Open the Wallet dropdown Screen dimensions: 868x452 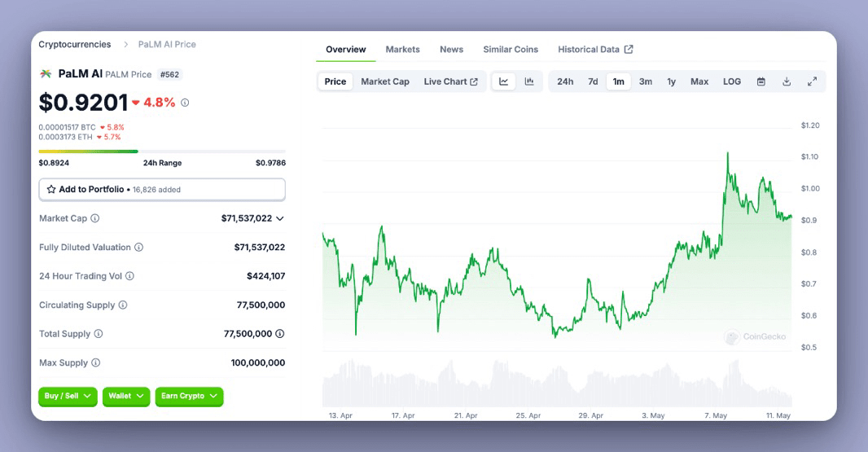tap(126, 396)
